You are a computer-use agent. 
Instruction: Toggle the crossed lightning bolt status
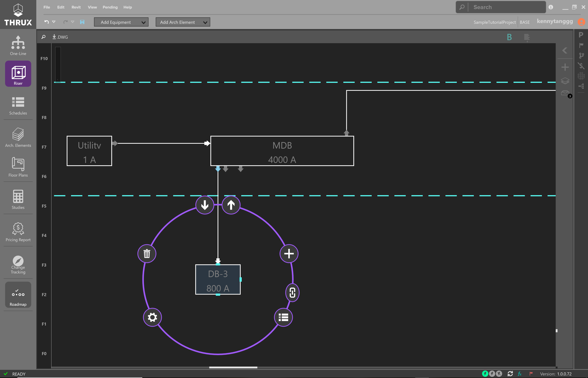tap(499, 374)
